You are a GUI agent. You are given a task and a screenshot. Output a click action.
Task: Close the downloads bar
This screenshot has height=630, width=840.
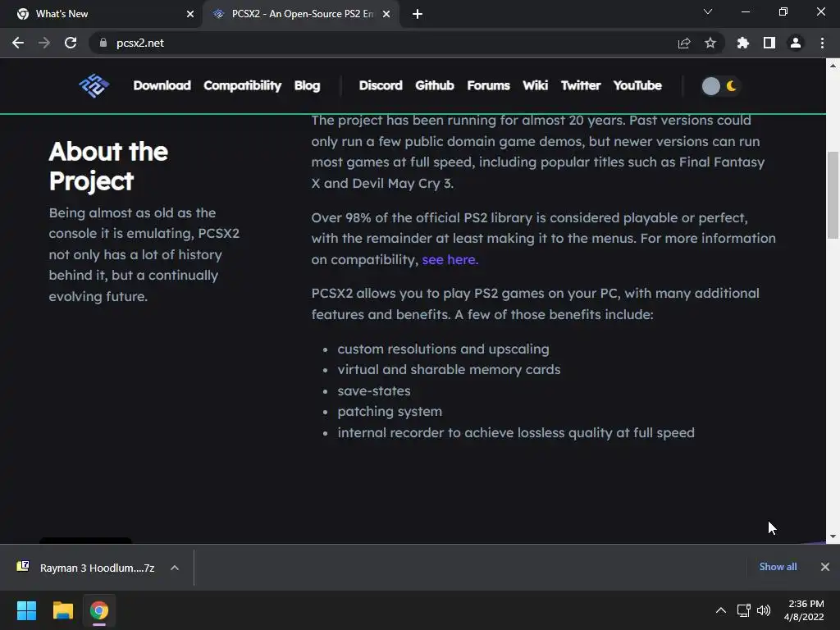[825, 567]
